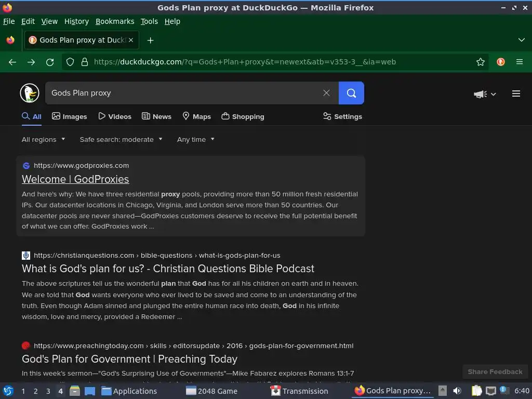Open the clipboard tray icon

point(477,391)
